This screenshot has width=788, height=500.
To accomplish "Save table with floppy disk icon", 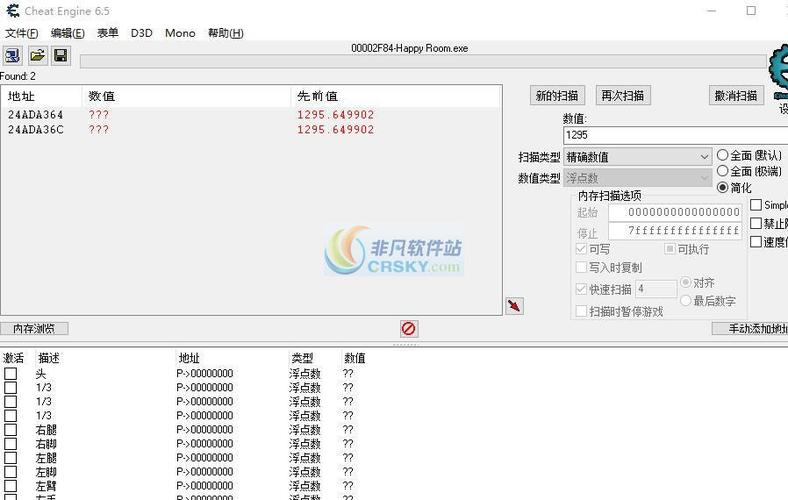I will pyautogui.click(x=61, y=55).
